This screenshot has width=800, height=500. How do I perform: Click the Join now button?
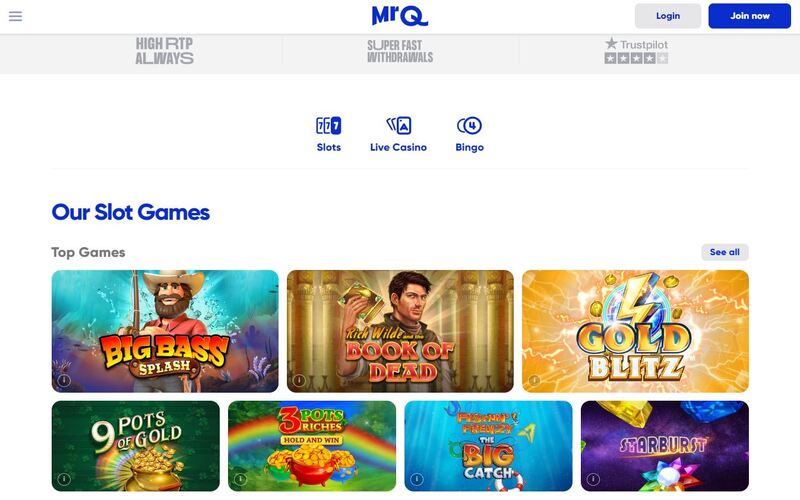point(749,16)
